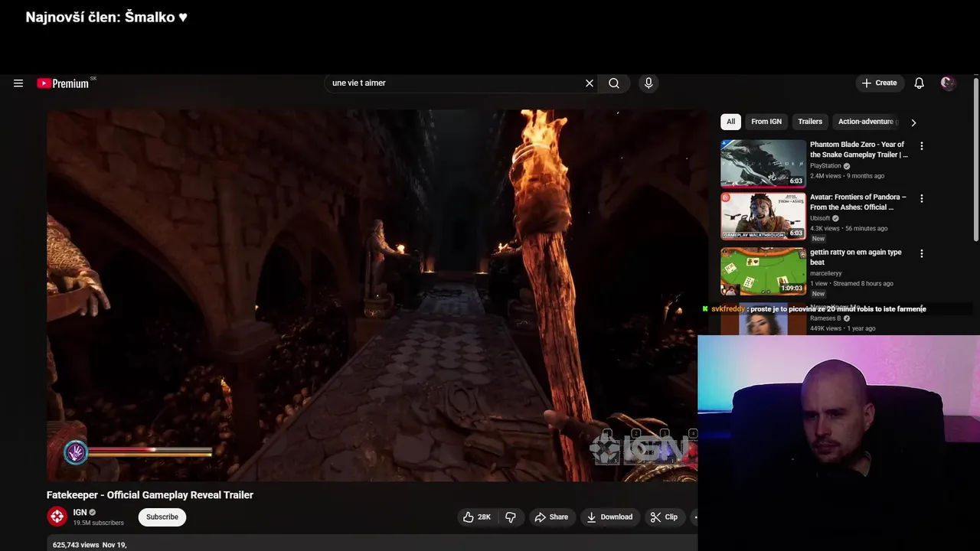Open Phantom Blade Zero video thumbnail

click(763, 163)
